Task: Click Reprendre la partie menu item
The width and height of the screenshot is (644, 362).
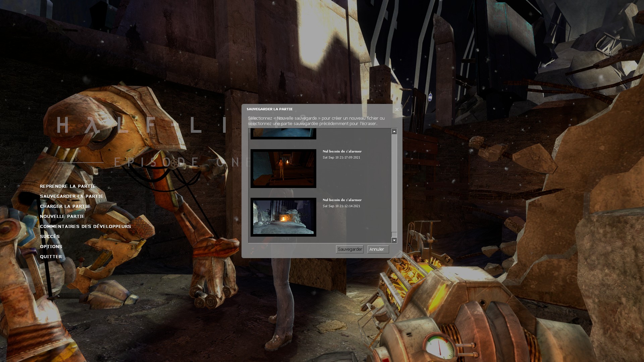Action: tap(68, 186)
